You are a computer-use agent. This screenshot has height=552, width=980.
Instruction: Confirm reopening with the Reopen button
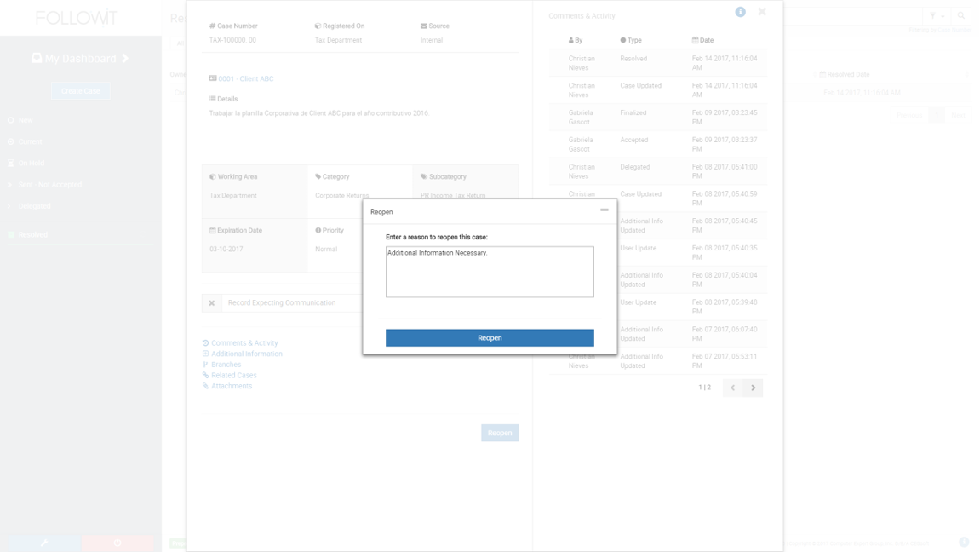490,337
